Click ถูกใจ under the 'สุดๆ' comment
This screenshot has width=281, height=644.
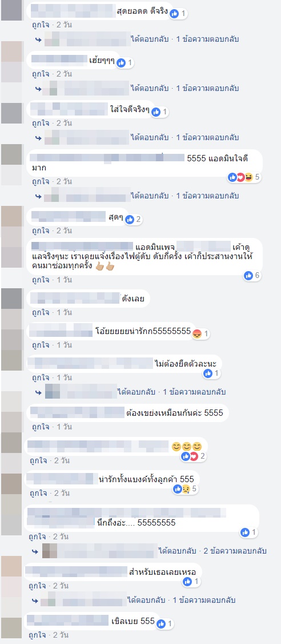tap(41, 230)
